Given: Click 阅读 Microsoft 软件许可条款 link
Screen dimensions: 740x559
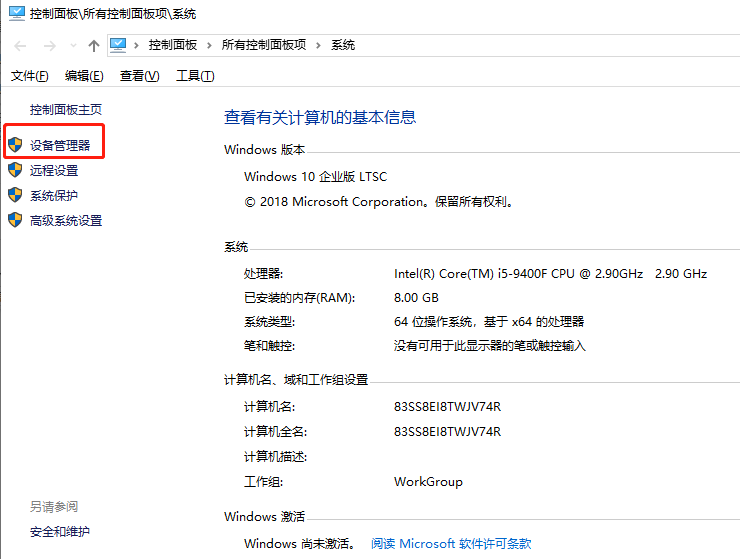Looking at the screenshot, I should (x=451, y=544).
